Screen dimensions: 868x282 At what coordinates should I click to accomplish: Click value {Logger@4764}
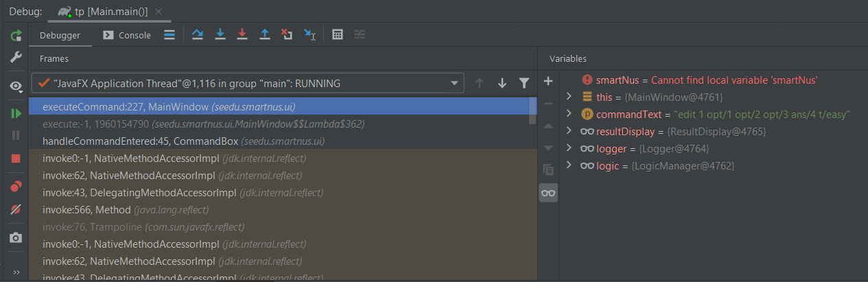pos(672,149)
